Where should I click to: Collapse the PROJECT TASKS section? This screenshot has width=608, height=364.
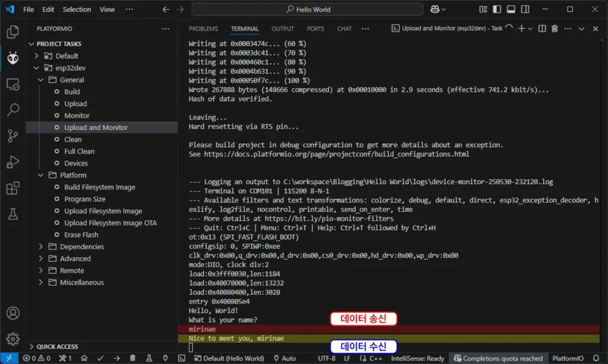31,44
